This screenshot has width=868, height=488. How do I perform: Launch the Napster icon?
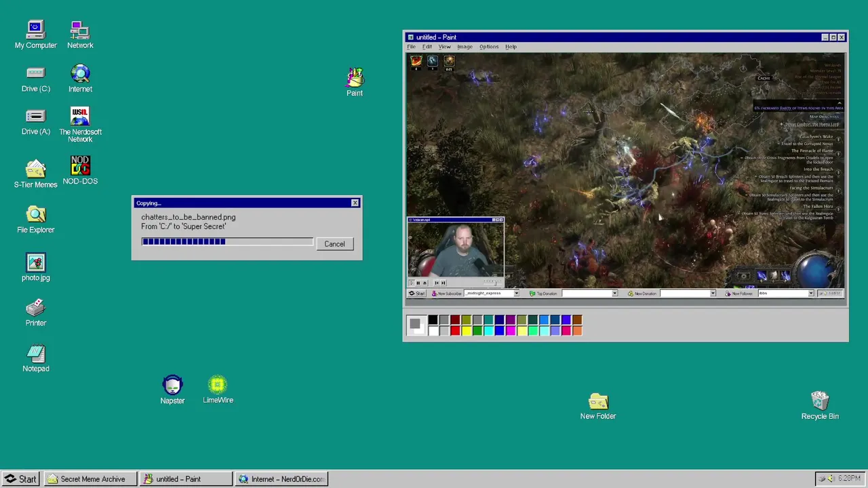point(172,390)
